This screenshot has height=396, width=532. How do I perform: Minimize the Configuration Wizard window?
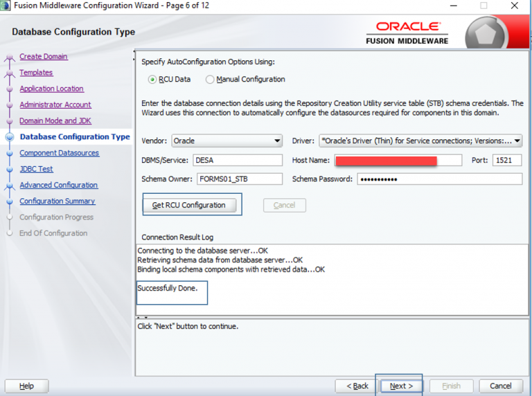click(x=453, y=6)
